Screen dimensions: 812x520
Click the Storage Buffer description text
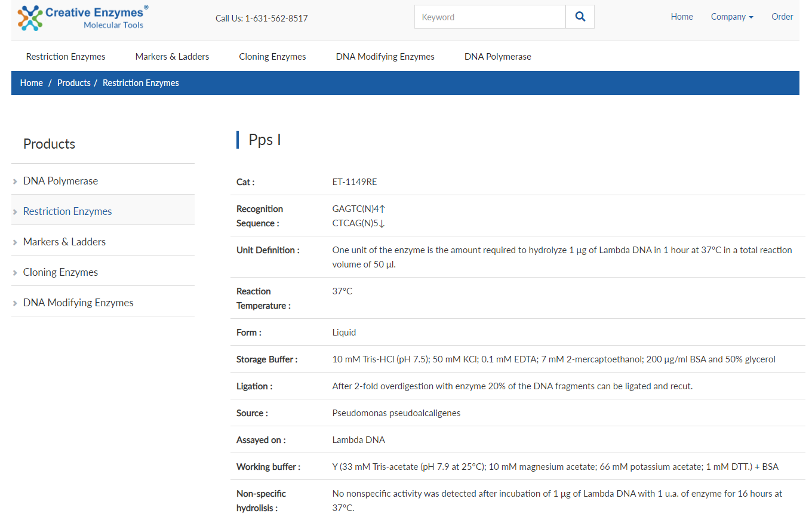[553, 359]
